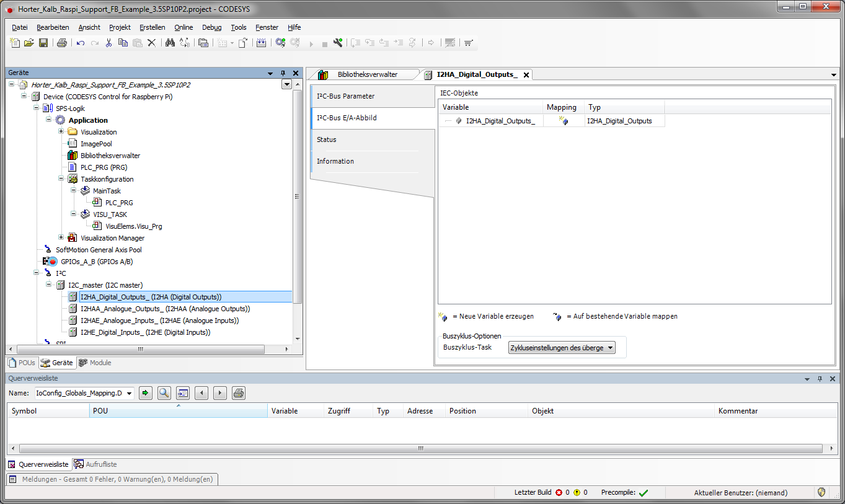
Task: Click the show-source-position icon in Querverweisliste
Action: [183, 392]
